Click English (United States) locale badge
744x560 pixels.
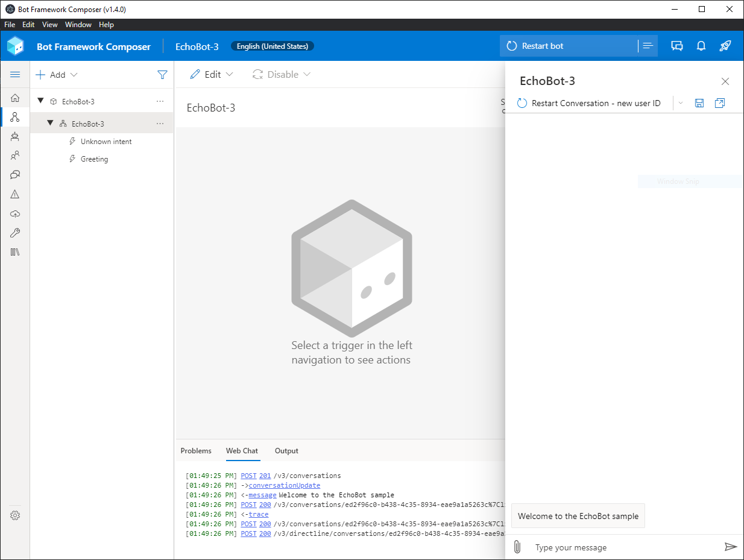[x=273, y=46]
